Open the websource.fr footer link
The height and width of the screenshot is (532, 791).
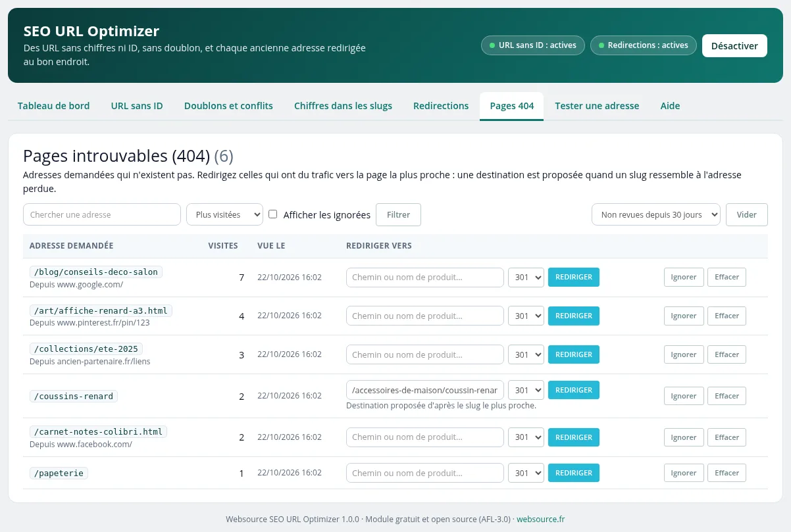click(540, 519)
